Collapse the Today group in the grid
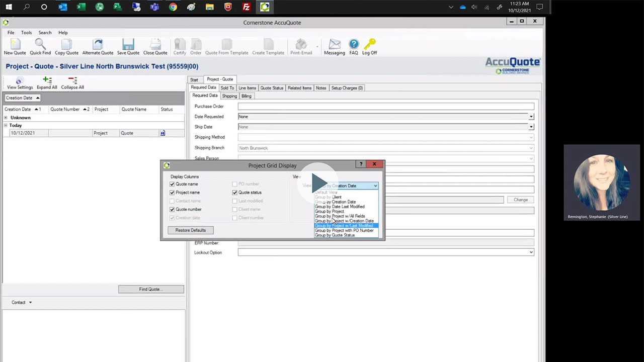Image resolution: width=644 pixels, height=362 pixels. [6, 125]
